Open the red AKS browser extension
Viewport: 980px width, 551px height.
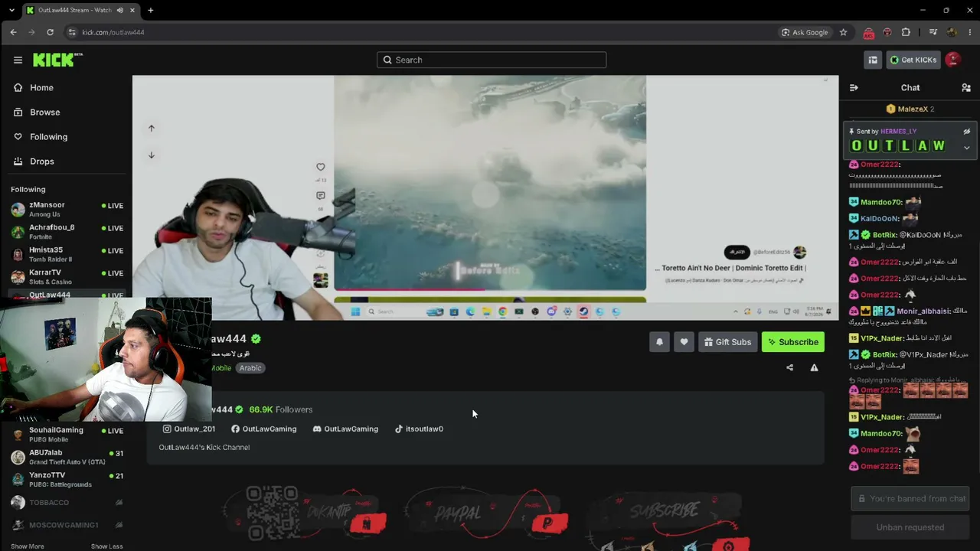click(x=868, y=32)
